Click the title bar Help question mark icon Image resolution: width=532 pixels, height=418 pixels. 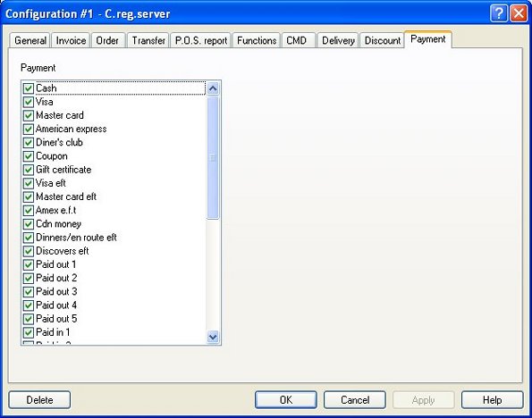(498, 13)
